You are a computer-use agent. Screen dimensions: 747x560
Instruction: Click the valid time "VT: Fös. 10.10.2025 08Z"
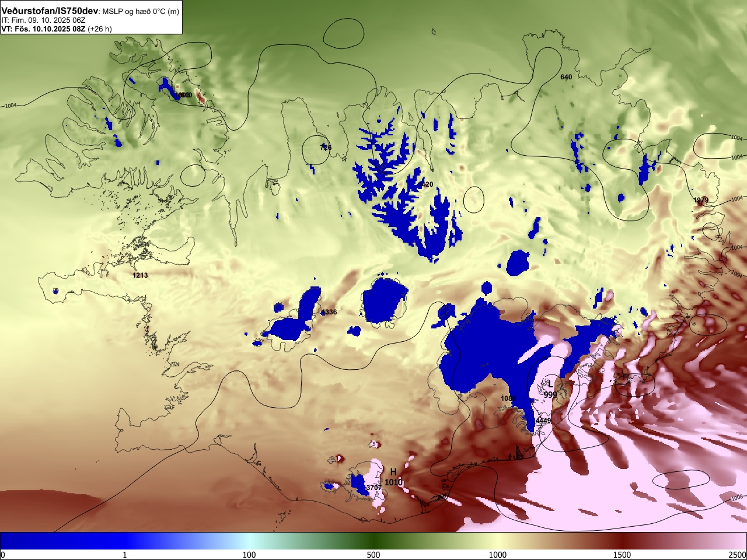43,29
